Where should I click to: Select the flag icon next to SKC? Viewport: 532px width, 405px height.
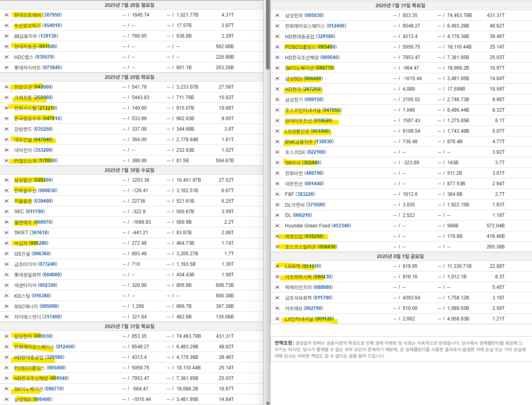coord(6,212)
